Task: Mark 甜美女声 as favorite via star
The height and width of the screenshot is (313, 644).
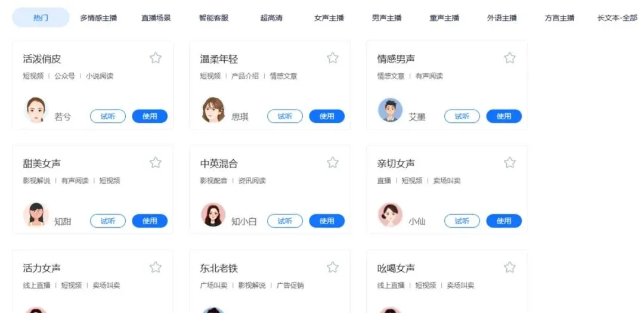Action: coord(155,163)
